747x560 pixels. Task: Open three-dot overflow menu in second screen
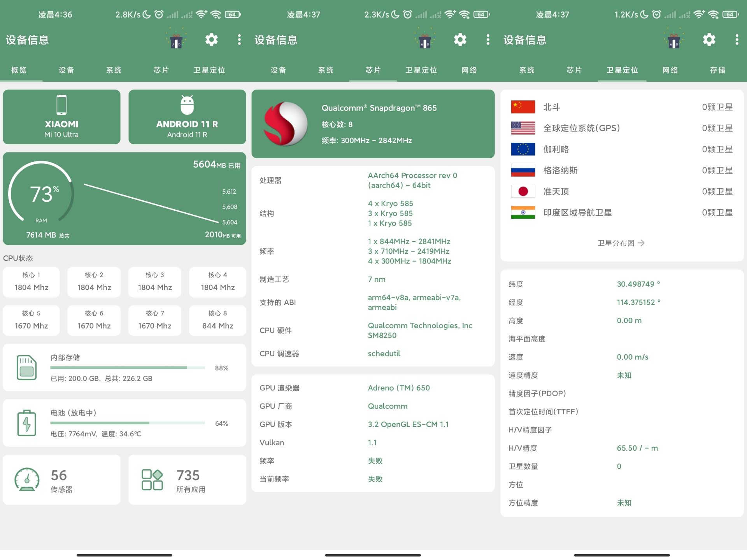click(x=488, y=40)
